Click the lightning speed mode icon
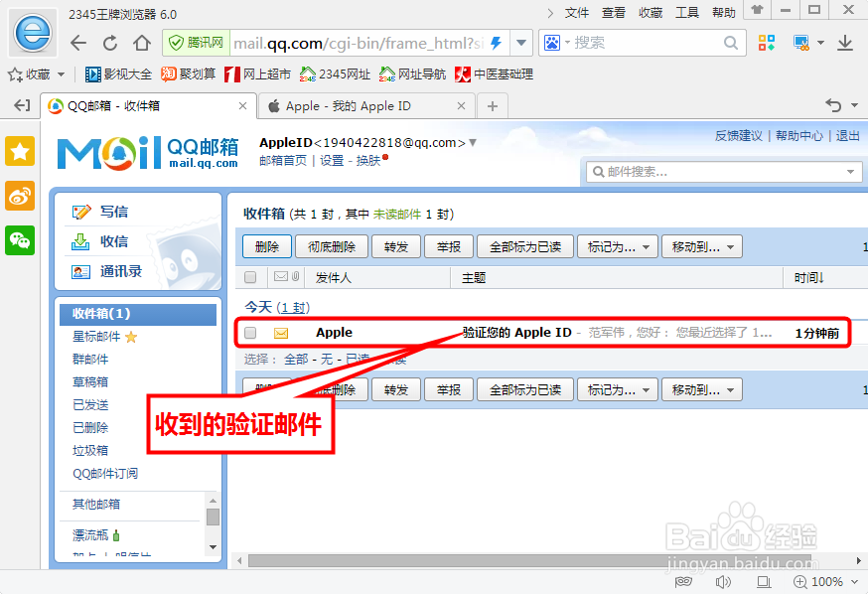This screenshot has height=594, width=868. coord(497,43)
